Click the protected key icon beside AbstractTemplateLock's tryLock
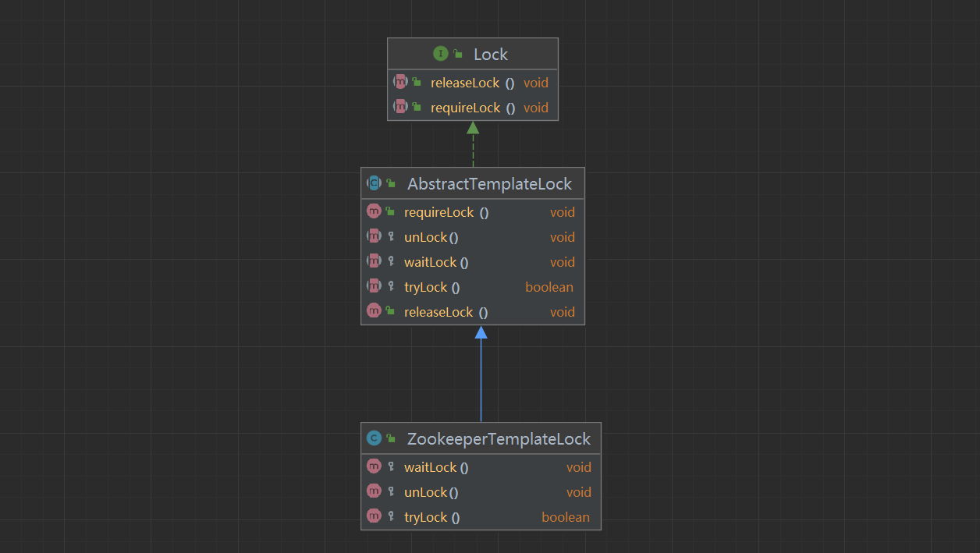The height and width of the screenshot is (553, 980). tap(391, 286)
